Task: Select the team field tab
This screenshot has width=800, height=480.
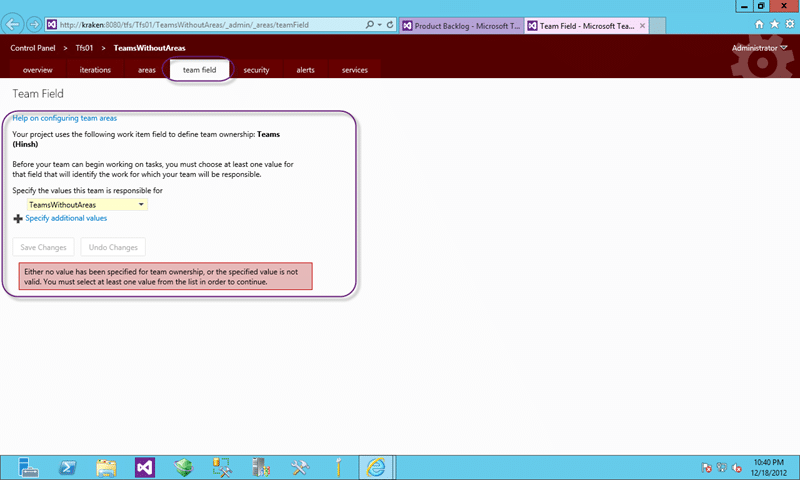Action: coord(199,70)
